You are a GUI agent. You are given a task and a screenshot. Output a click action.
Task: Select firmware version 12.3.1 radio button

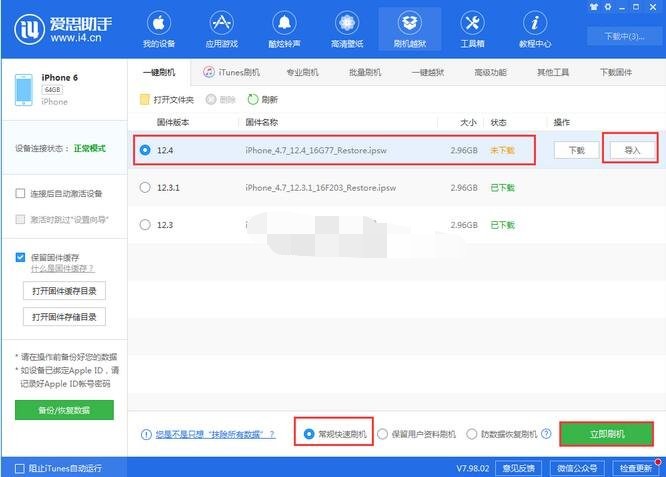[x=146, y=187]
